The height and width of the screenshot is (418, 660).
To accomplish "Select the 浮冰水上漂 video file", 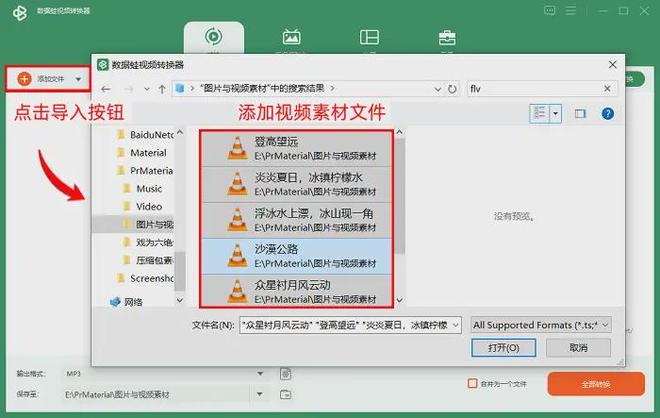I will 296,221.
